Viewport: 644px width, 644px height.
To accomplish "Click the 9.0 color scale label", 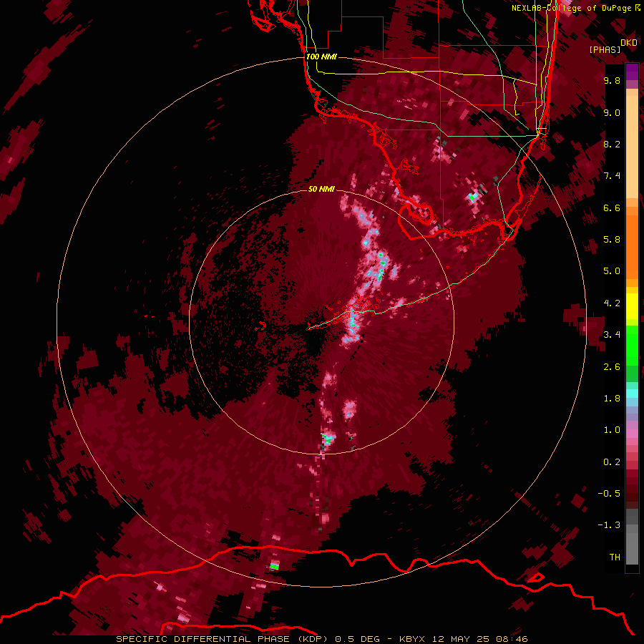I will 612,112.
